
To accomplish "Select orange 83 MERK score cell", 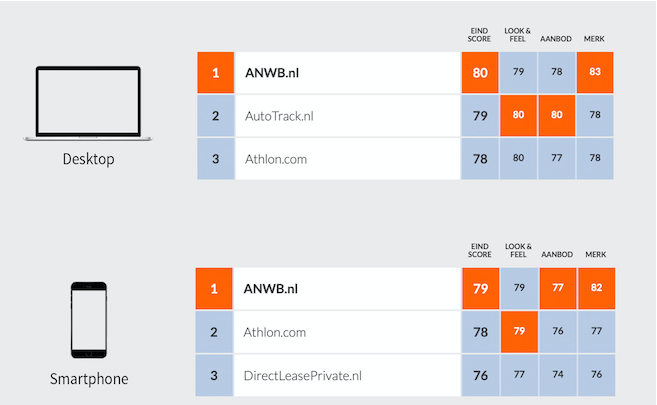I will click(595, 72).
